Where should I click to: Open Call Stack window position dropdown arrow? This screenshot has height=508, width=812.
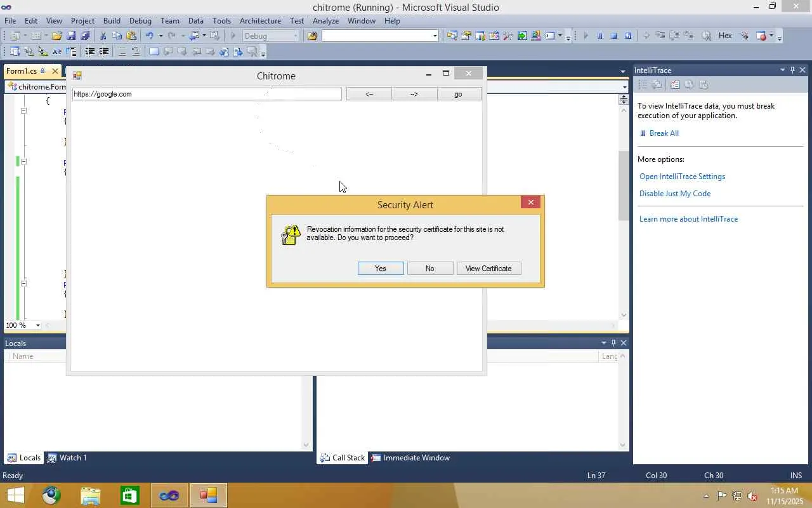tap(604, 342)
